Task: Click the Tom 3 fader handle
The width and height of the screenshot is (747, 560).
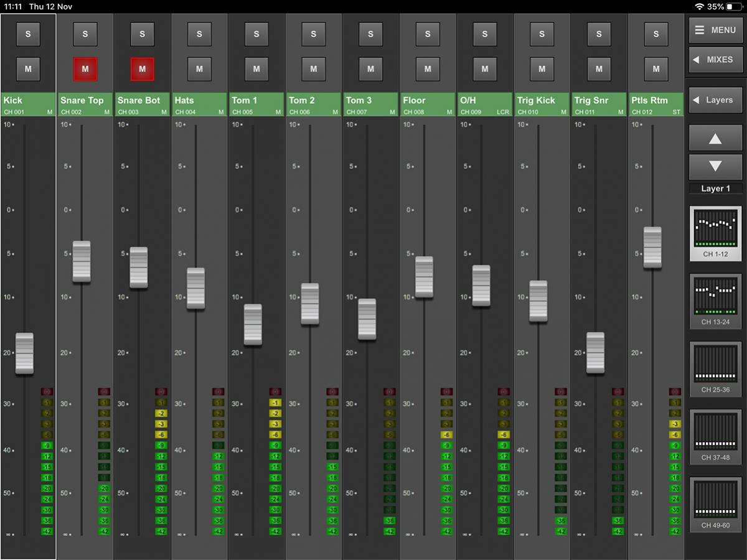Action: tap(367, 319)
